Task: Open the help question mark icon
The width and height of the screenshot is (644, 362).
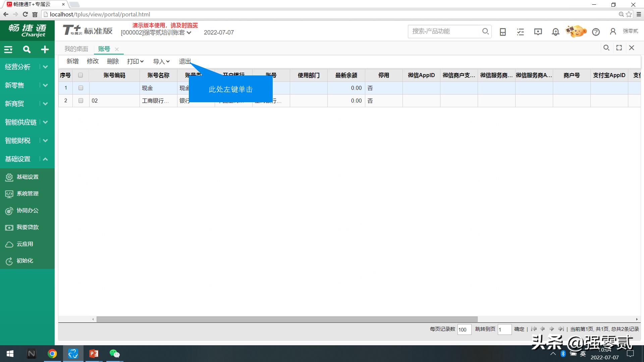Action: [596, 32]
